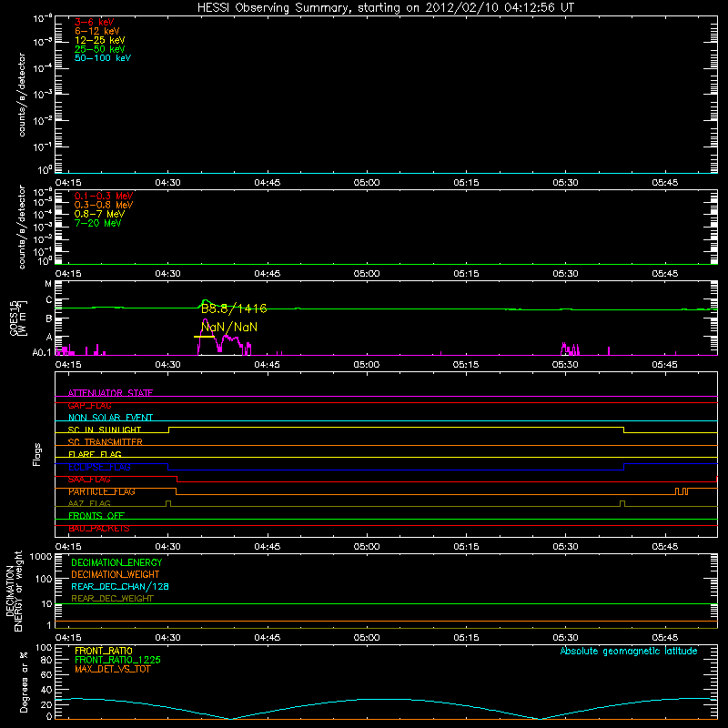This screenshot has width=728, height=728.
Task: Select the REAR_DEC_CHAN/128 legend label
Action: 120,586
